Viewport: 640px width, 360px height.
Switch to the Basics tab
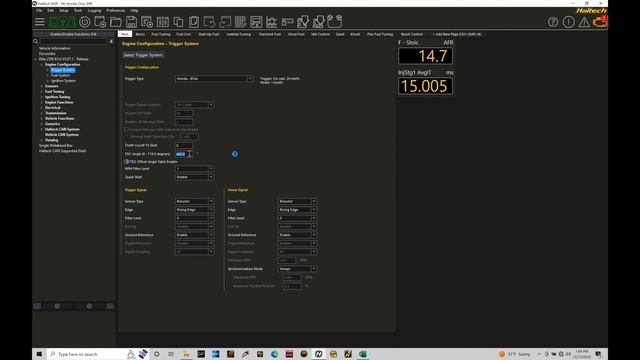pos(140,34)
